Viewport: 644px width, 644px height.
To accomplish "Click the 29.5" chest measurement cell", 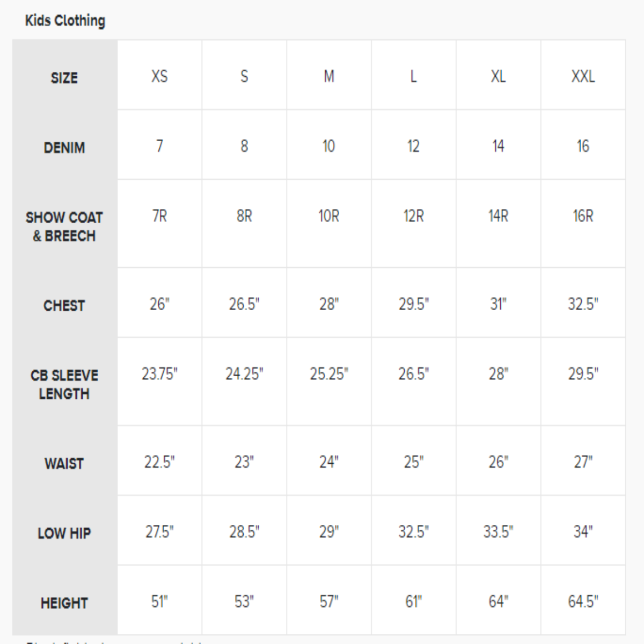I will [414, 304].
